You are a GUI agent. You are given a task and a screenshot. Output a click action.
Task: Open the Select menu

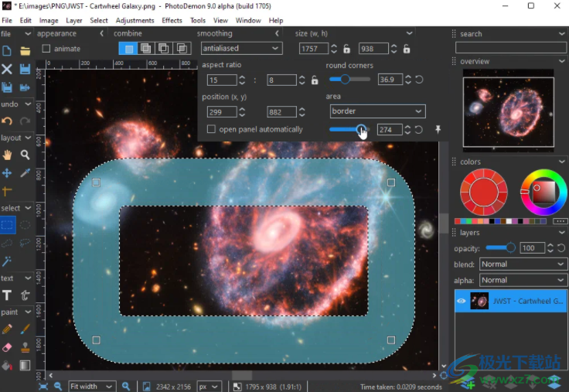click(99, 20)
